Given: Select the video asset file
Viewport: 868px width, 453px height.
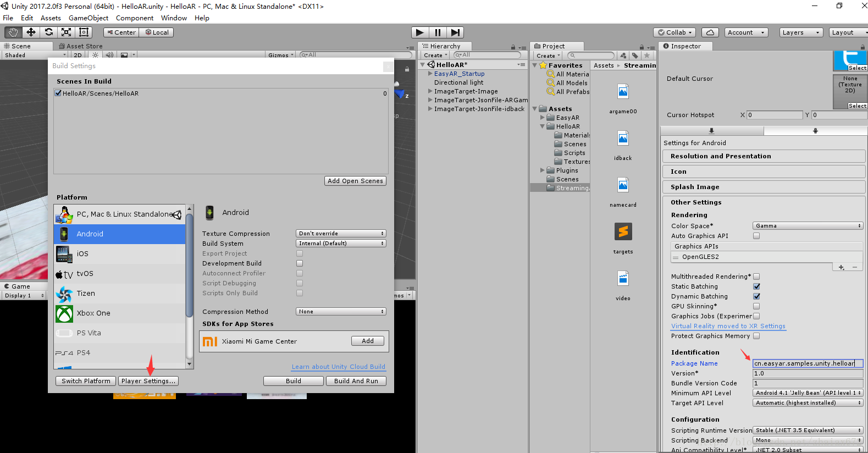Looking at the screenshot, I should [623, 279].
